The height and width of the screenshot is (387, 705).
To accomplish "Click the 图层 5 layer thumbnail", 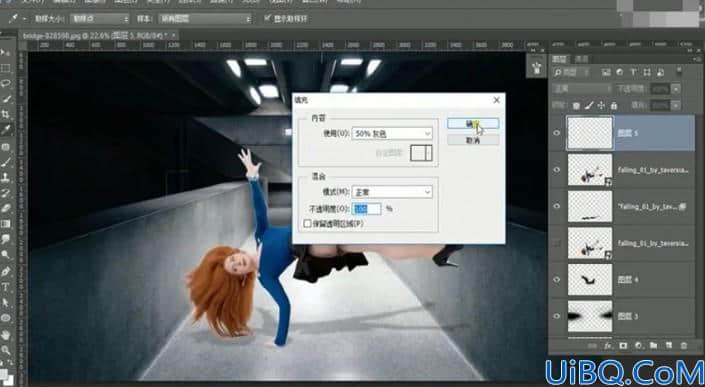I will pos(590,133).
